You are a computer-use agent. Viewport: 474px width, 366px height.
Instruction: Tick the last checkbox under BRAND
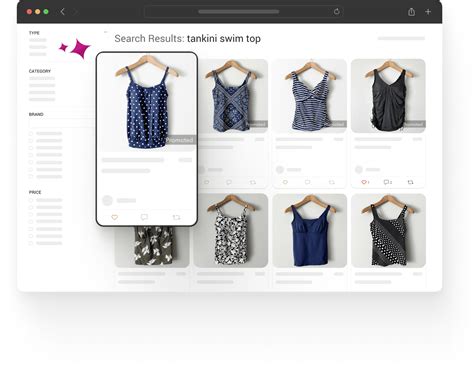coord(31,177)
